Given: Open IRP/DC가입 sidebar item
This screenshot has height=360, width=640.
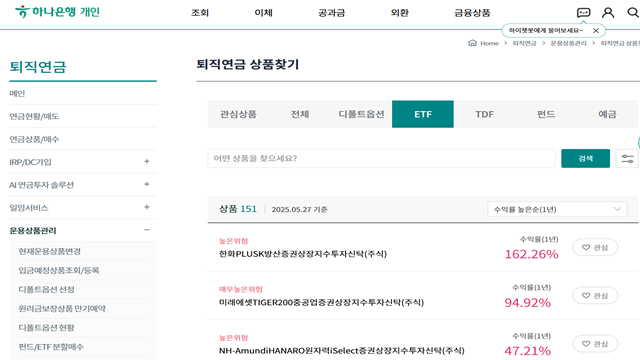Looking at the screenshot, I should [x=31, y=162].
